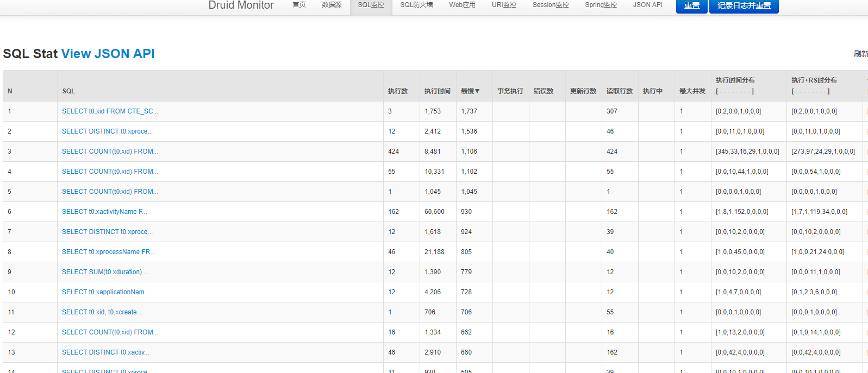Go to the SQL防火墙 tab

[416, 5]
